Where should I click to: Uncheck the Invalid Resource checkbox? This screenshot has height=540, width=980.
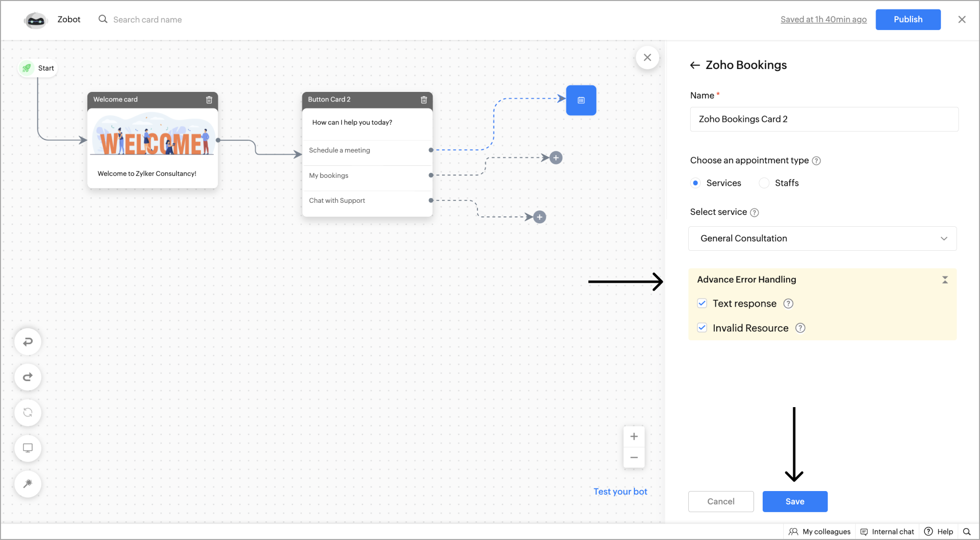coord(702,328)
